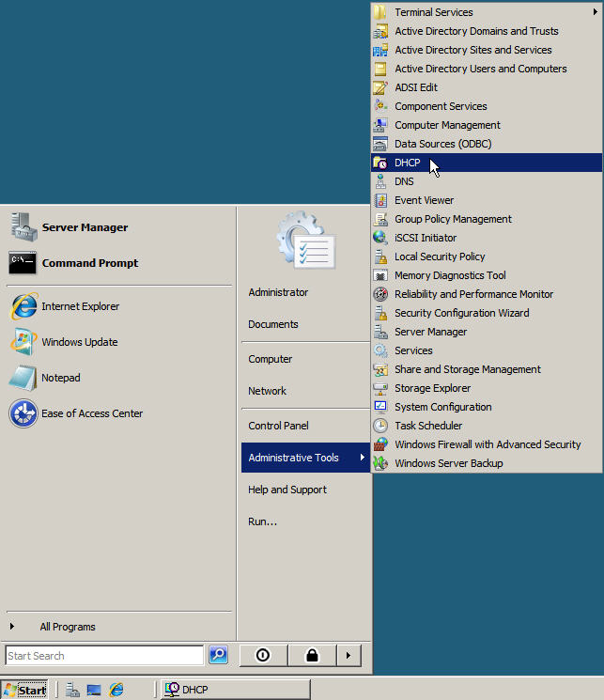This screenshot has height=700, width=604.
Task: Expand the All Programs arrow
Action: [x=12, y=627]
